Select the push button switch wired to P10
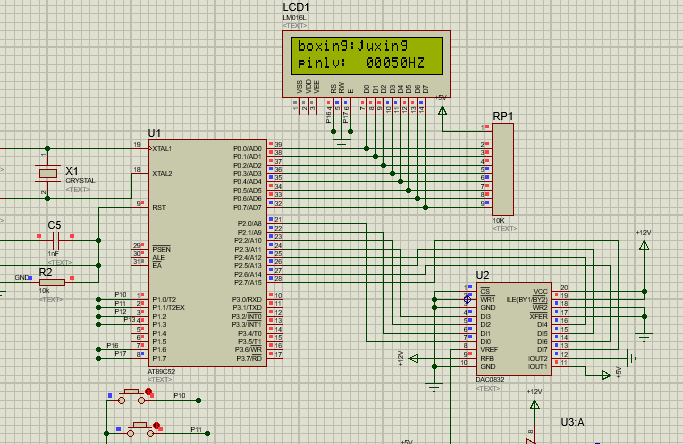 [x=132, y=397]
